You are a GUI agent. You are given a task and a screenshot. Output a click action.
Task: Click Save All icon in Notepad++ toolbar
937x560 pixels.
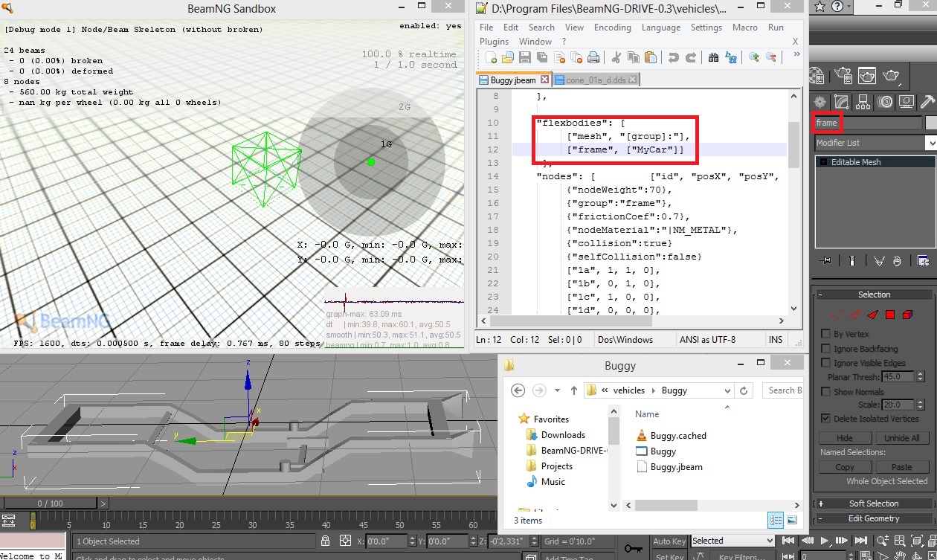pos(542,57)
